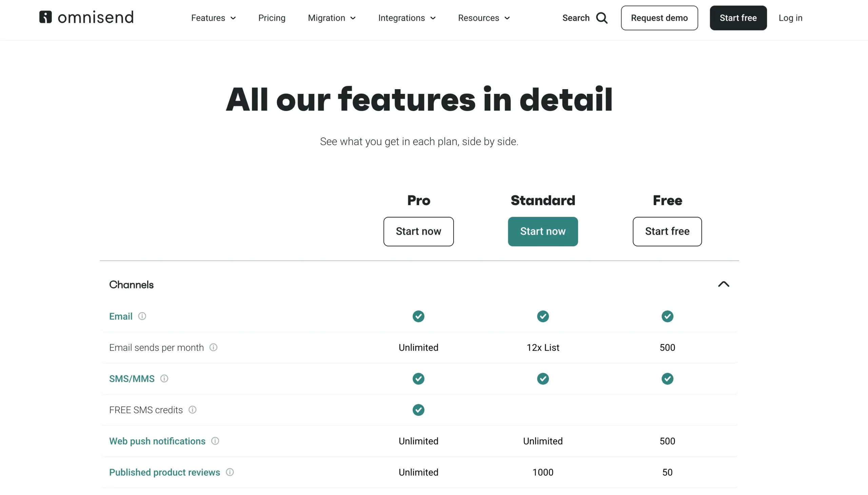Open the Integrations dropdown

coord(407,18)
